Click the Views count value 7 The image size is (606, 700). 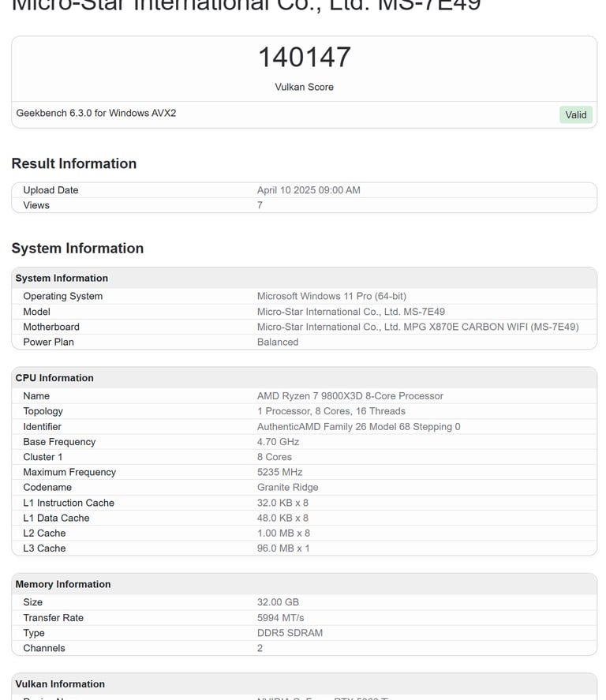(x=260, y=205)
